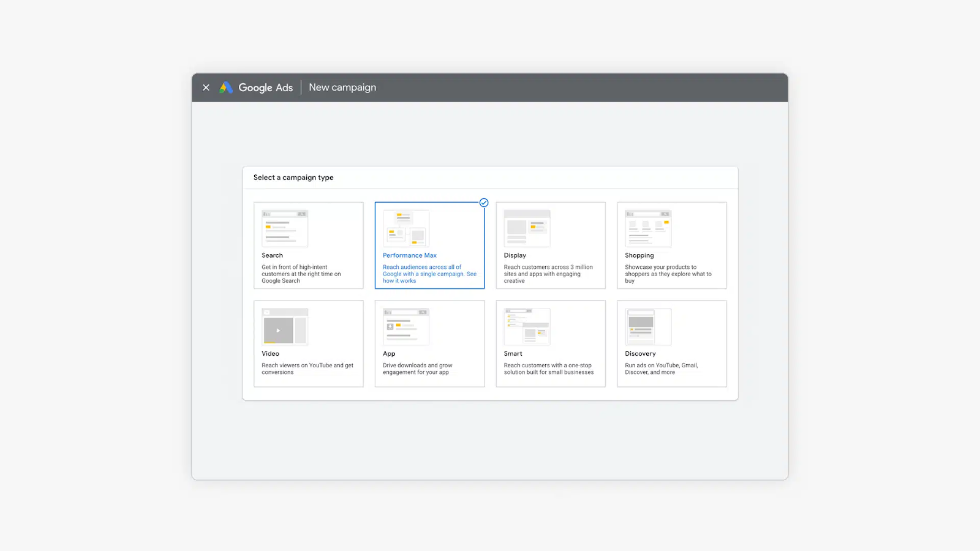The image size is (980, 551).
Task: Click the Discovery campaign illustration icon
Action: pos(648,327)
